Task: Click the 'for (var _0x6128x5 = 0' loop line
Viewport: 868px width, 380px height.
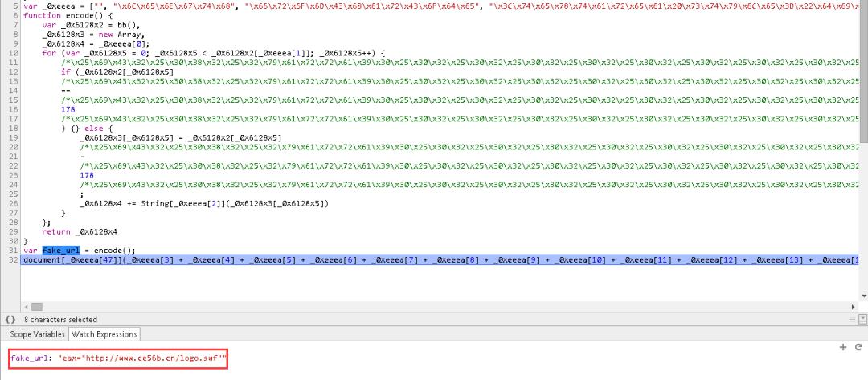Action: (x=213, y=53)
